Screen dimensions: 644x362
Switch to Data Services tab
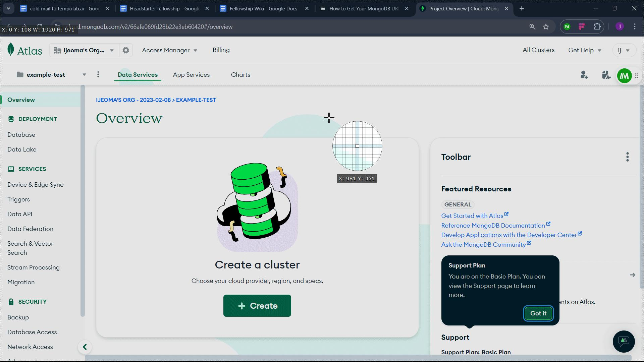[x=138, y=75]
